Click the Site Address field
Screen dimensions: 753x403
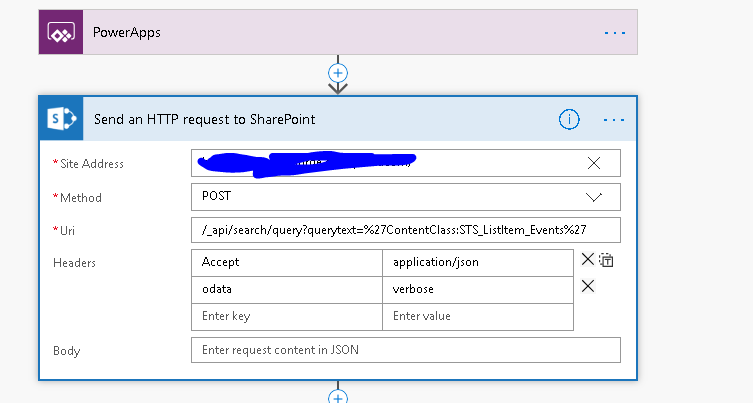click(x=406, y=163)
